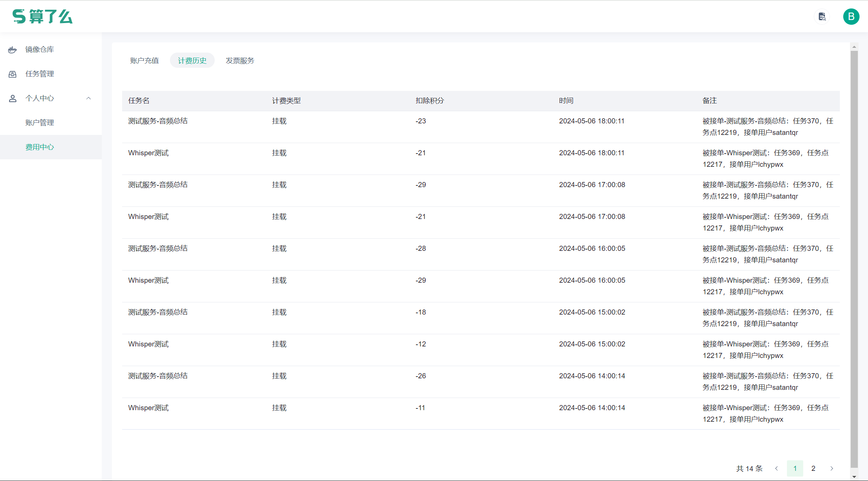Click the 个人中心 person icon
Screen dimensions: 868x481
(x=13, y=98)
